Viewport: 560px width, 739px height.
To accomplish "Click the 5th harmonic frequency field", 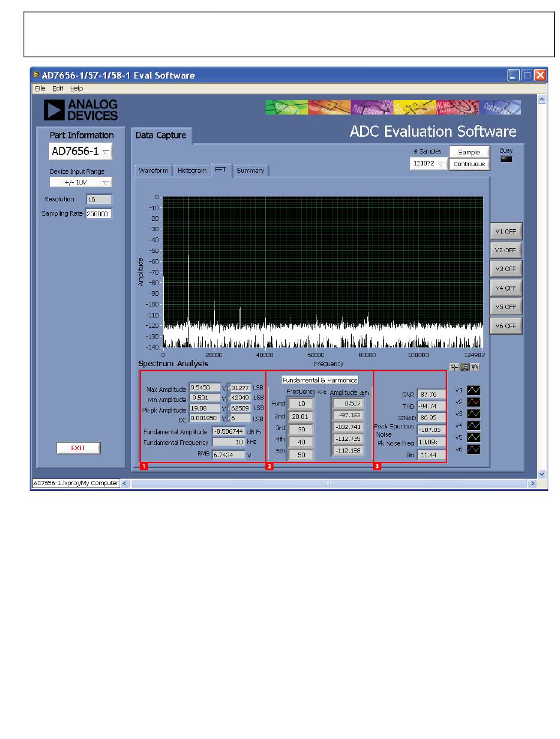I will 301,456.
